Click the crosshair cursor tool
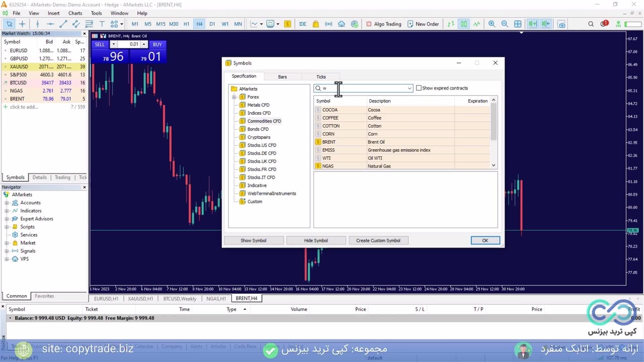 [x=22, y=24]
